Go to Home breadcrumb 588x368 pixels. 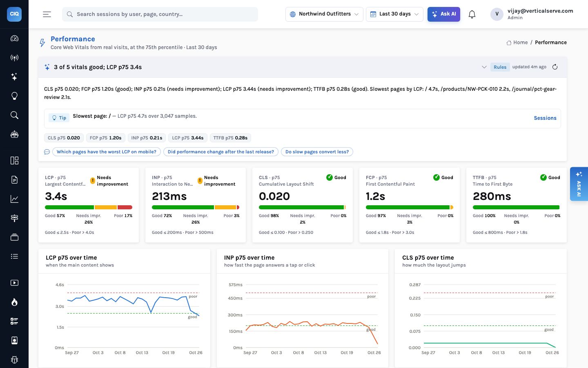pos(517,43)
